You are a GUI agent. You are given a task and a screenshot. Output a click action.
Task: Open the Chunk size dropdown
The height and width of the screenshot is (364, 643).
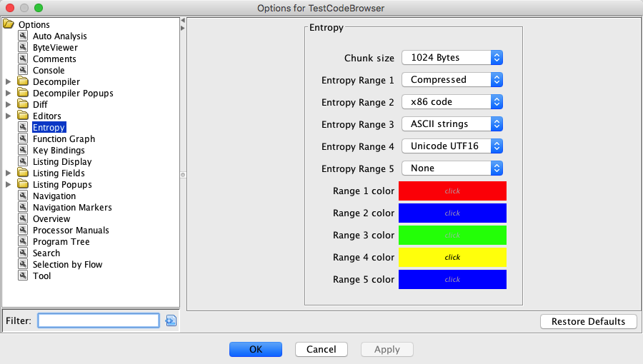[x=452, y=58]
